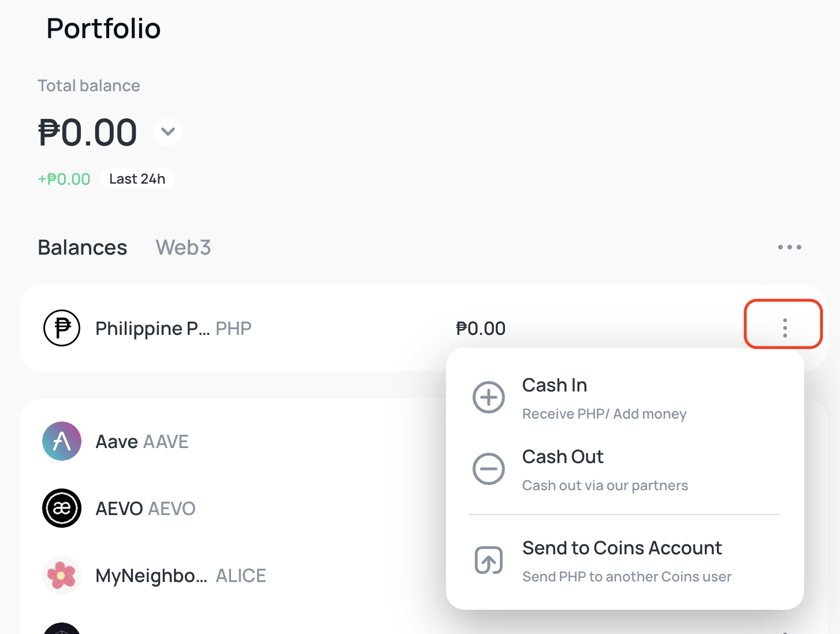Click the Philippine Peso currency icon

coord(62,328)
